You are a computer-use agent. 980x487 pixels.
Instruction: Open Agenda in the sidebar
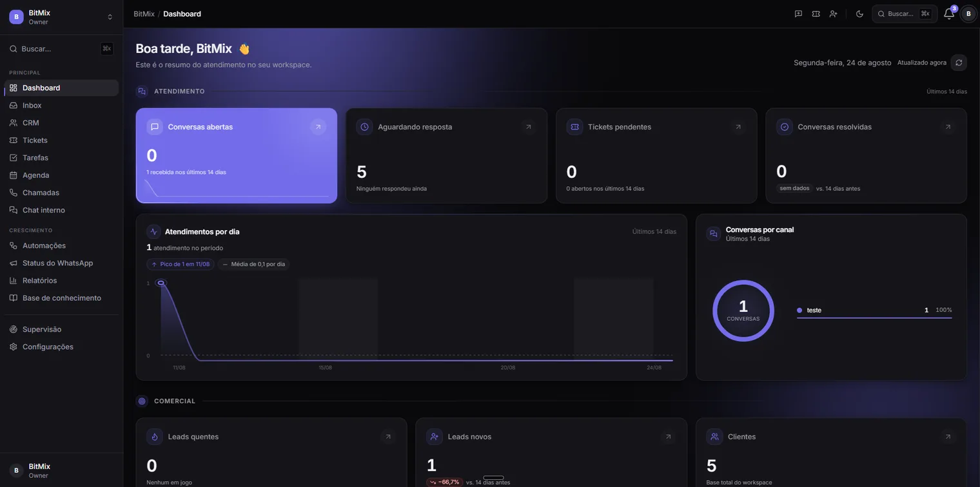tap(61, 175)
